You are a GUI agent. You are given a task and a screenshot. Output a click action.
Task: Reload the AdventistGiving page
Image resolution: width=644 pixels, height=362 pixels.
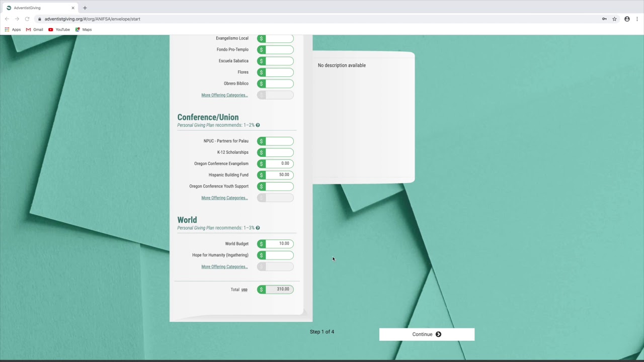pos(27,19)
